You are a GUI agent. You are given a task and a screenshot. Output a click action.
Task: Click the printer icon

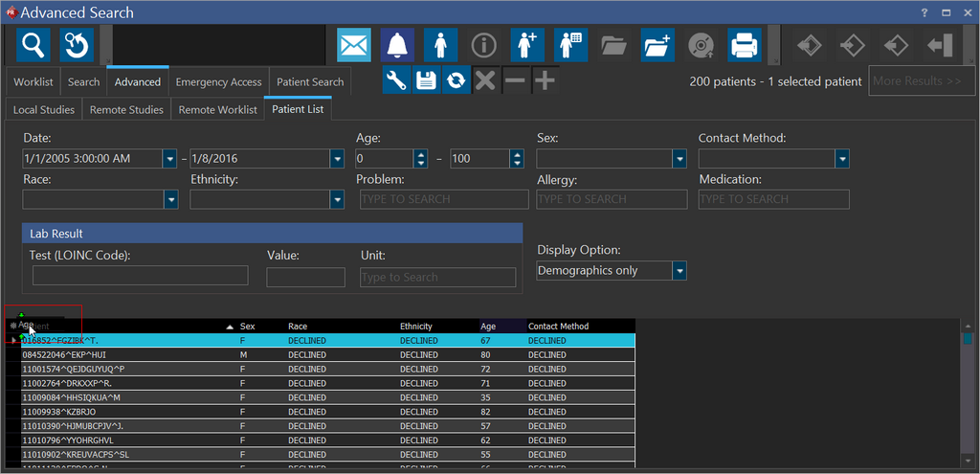click(x=745, y=45)
